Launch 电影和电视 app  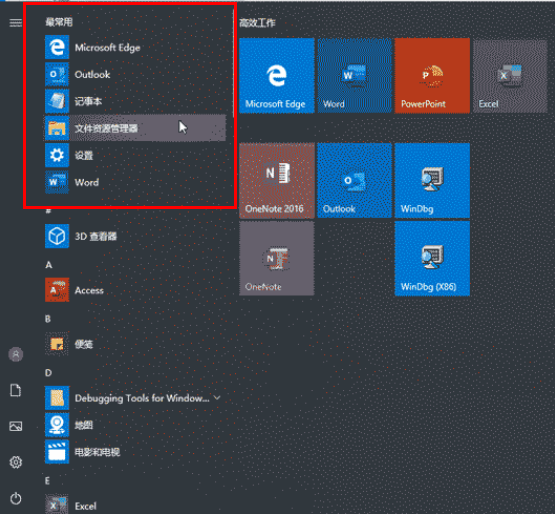tap(135, 452)
